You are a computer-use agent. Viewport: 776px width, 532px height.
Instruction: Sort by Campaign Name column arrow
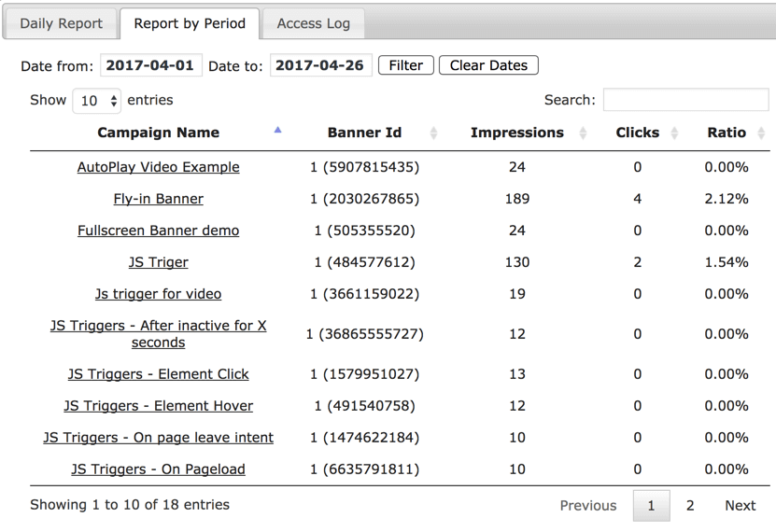(x=277, y=132)
